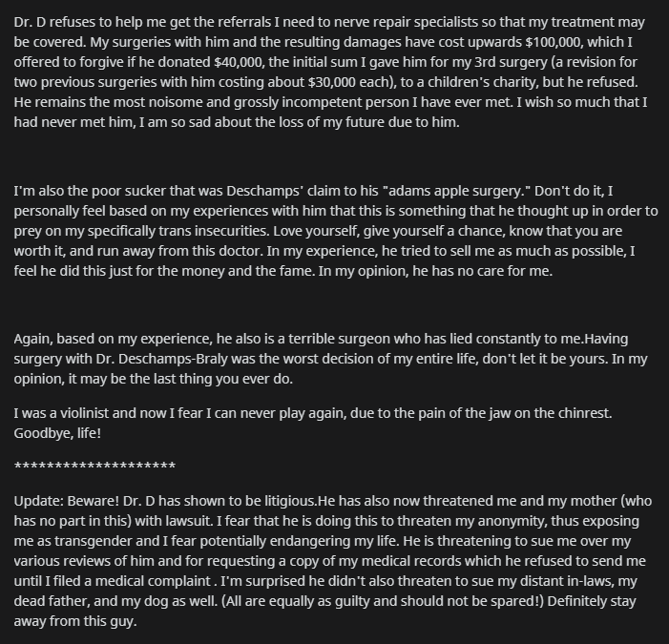Click the word "Update:" in last paragraph

tap(39, 501)
